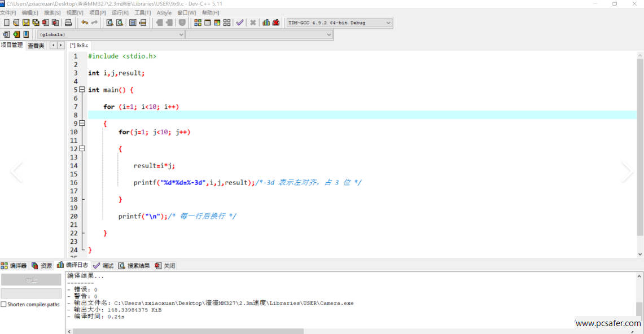Click the New file toolbar icon
Screen dimensions: 644x334
click(7, 23)
